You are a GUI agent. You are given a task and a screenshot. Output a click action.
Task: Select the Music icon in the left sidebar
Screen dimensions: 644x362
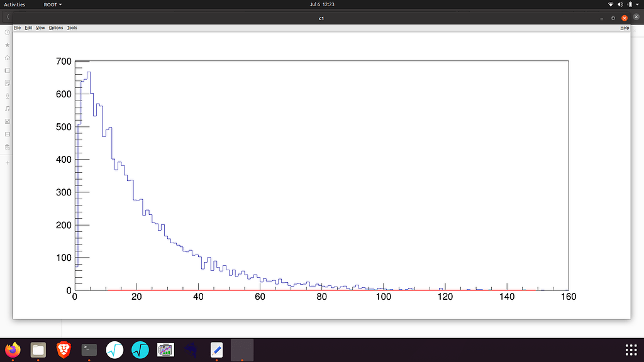point(6,109)
